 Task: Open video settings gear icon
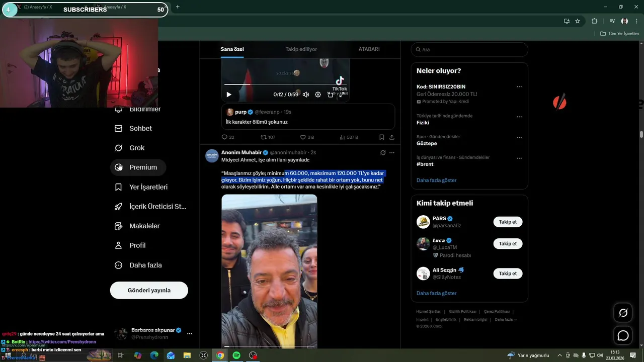tap(318, 95)
